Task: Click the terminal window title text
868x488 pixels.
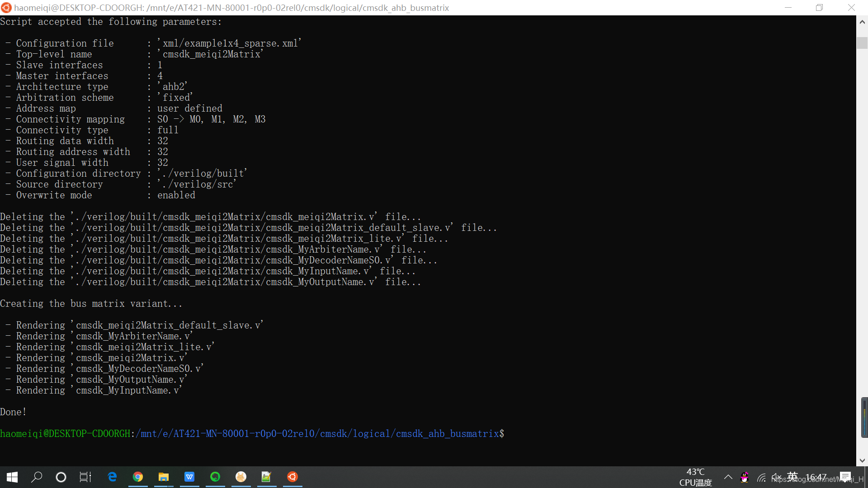Action: pyautogui.click(x=231, y=8)
